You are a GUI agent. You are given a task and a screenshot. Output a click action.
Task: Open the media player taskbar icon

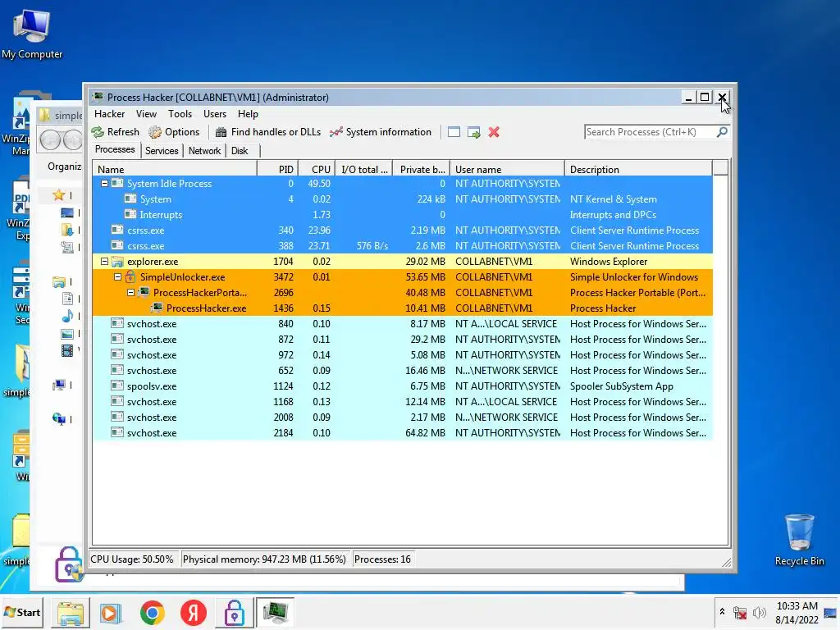pos(111,613)
